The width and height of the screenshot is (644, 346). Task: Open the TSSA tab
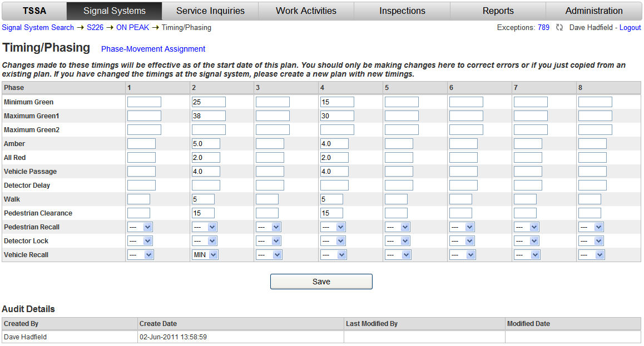[x=34, y=11]
